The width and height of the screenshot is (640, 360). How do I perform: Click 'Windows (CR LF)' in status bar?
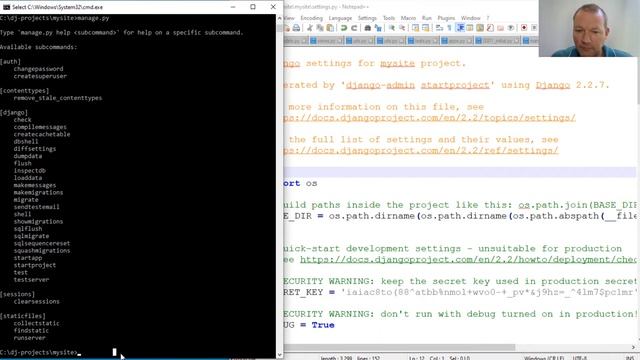click(544, 358)
